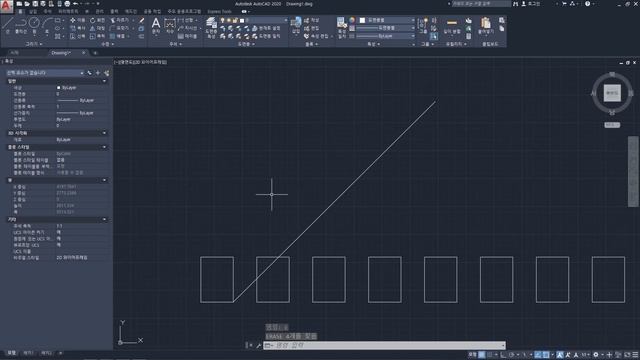Screen dimensions: 640x360
Task: Click the ViewCube top face
Action: coord(612,93)
